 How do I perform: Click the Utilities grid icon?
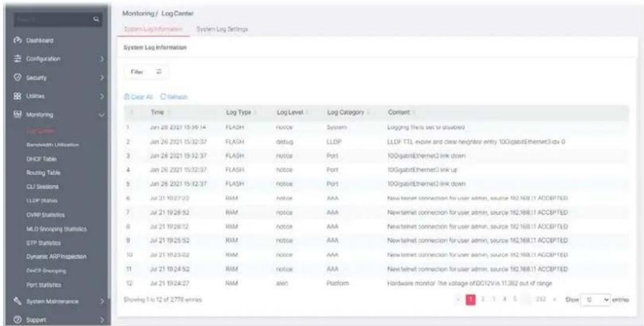tap(17, 96)
